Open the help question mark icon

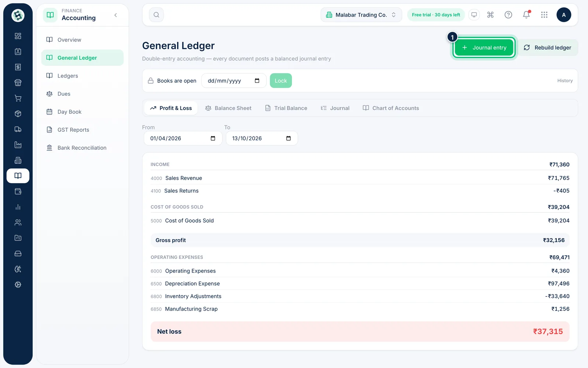pyautogui.click(x=508, y=15)
